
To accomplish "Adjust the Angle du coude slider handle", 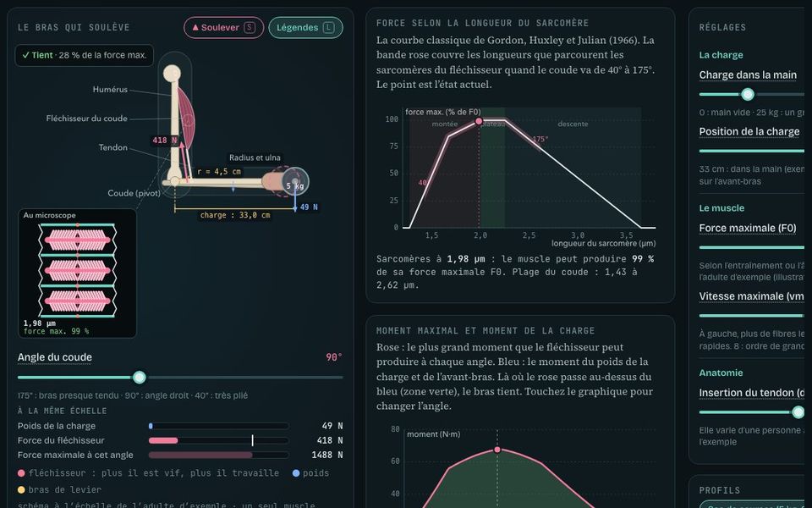I will pyautogui.click(x=139, y=378).
